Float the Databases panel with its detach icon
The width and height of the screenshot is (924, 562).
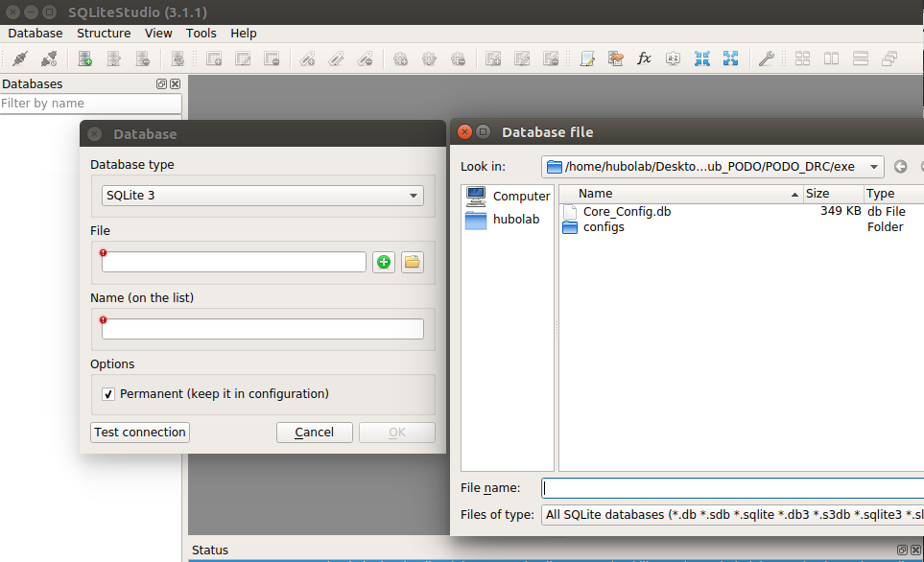coord(161,83)
